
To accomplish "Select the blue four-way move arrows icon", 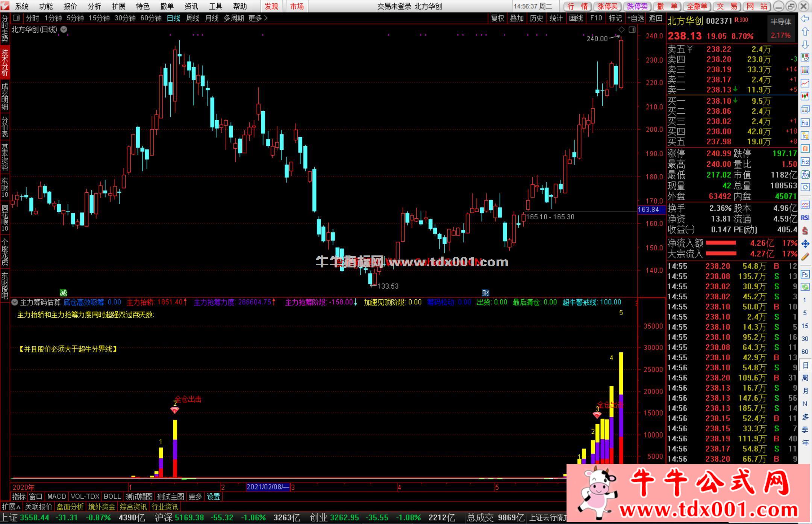I will point(805,244).
